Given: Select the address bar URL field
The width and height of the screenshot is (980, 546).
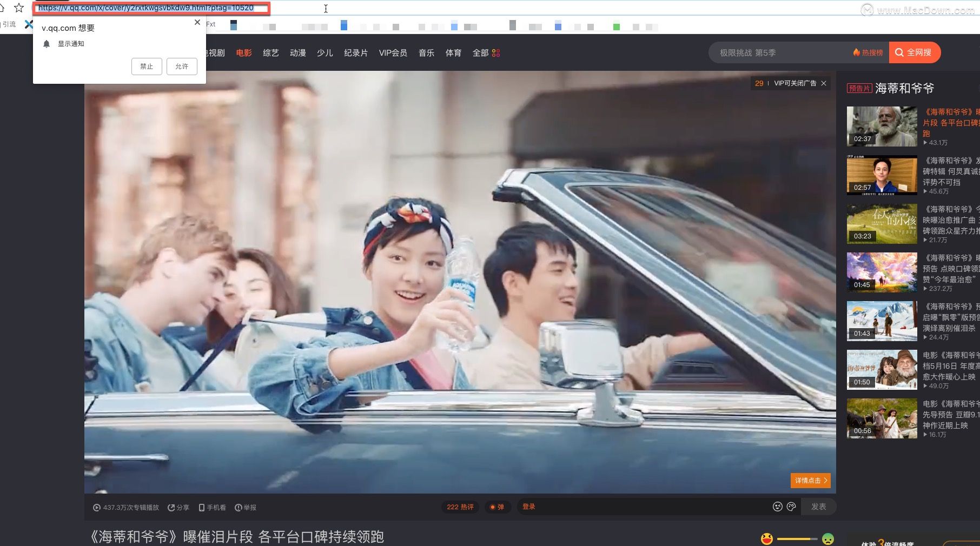Looking at the screenshot, I should [x=151, y=8].
